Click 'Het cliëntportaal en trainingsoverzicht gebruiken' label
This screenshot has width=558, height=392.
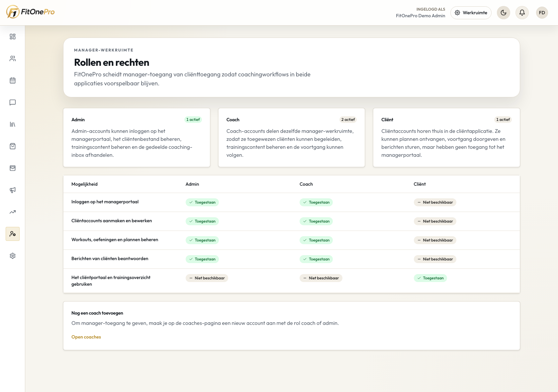coord(111,281)
